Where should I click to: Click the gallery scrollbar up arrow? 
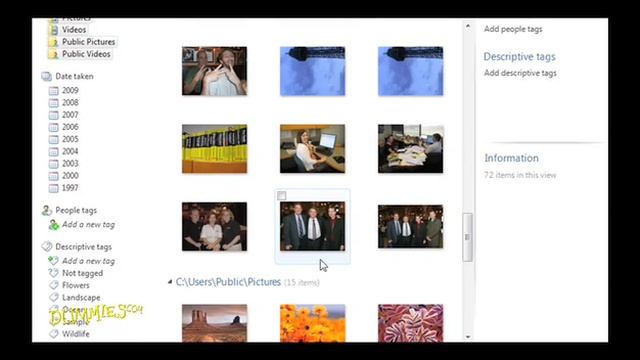(x=468, y=26)
